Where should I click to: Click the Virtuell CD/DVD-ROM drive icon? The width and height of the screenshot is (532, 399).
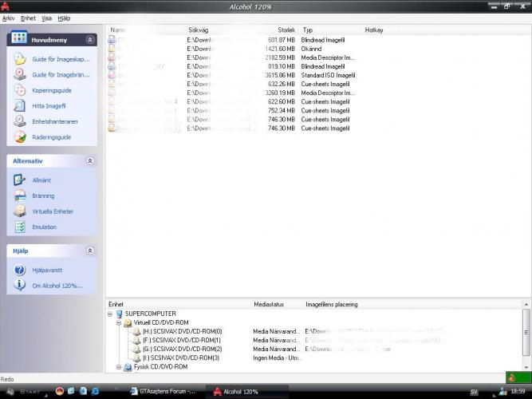tap(128, 322)
